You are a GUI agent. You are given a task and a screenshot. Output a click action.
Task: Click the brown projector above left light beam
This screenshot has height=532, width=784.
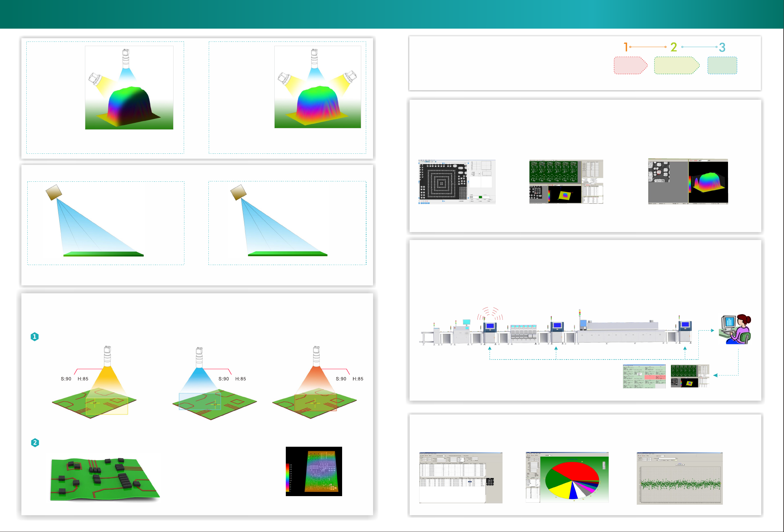click(x=54, y=192)
